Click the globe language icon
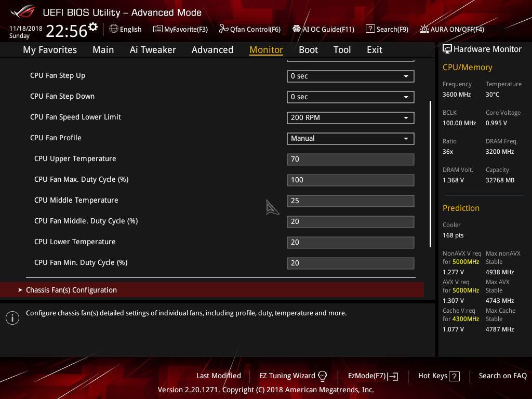The width and height of the screenshot is (532, 399). pyautogui.click(x=114, y=29)
